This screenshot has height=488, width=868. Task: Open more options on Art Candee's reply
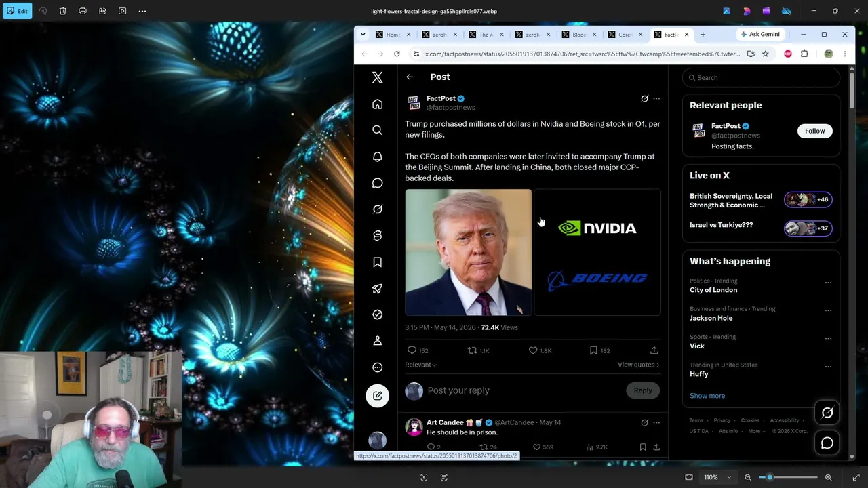[656, 423]
